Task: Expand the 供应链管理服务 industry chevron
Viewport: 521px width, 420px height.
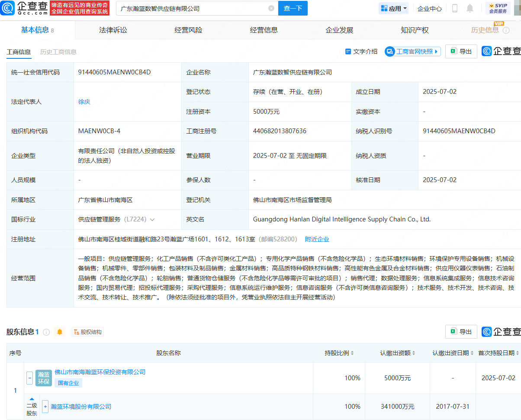Action: (x=152, y=220)
